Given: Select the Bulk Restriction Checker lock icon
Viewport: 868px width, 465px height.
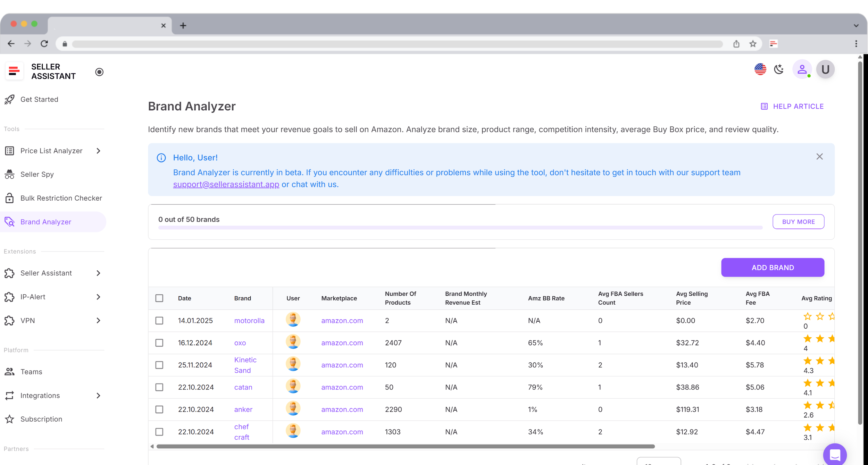Looking at the screenshot, I should (x=9, y=198).
